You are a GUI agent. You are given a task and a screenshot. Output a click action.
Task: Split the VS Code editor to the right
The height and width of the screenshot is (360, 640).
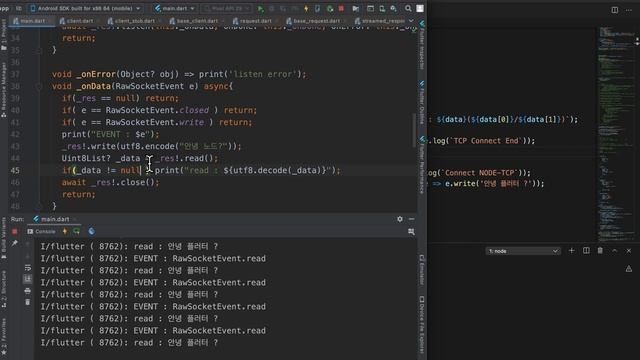615,10
